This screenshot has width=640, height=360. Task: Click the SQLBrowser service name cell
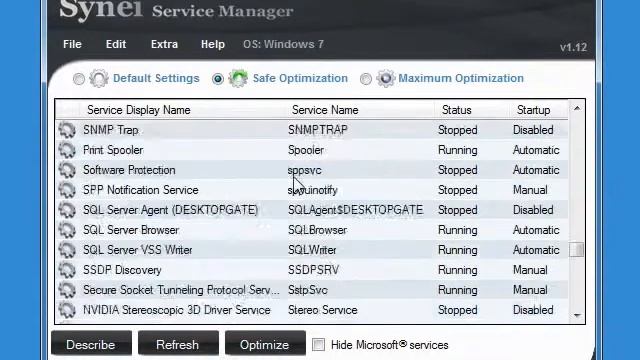coord(317,230)
